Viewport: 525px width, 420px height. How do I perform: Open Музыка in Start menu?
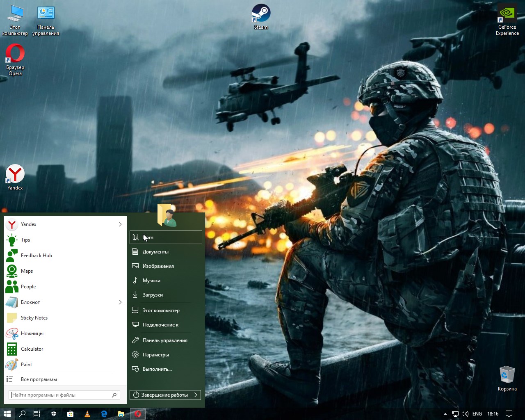[x=166, y=281]
